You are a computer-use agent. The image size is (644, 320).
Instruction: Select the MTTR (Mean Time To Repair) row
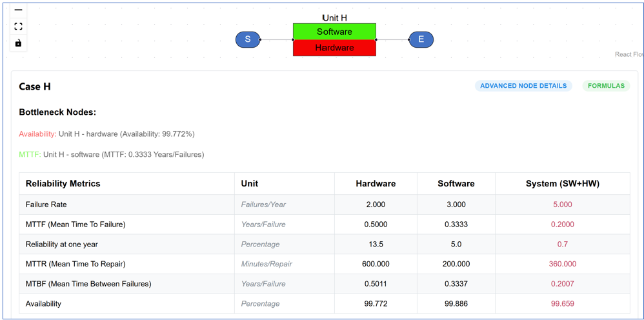pyautogui.click(x=325, y=264)
